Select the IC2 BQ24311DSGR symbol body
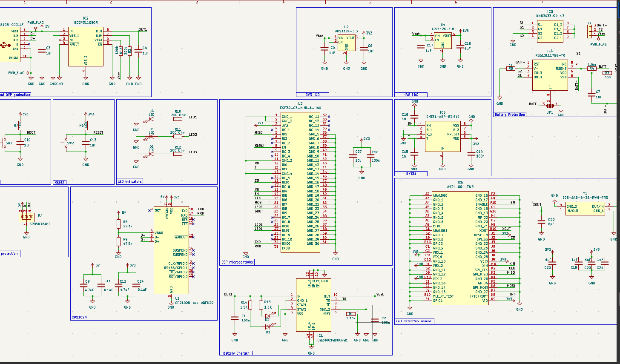Viewport: 620px width, 364px height. (86, 46)
